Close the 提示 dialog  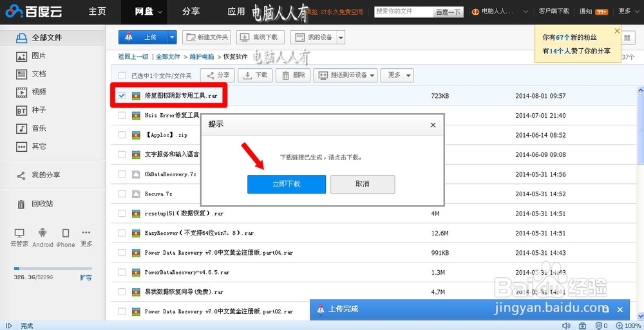click(x=433, y=125)
